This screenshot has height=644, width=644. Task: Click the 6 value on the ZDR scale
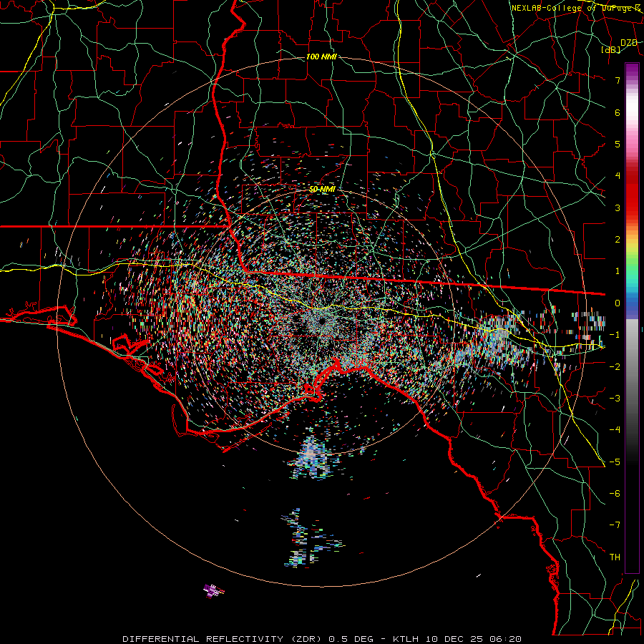pos(618,112)
